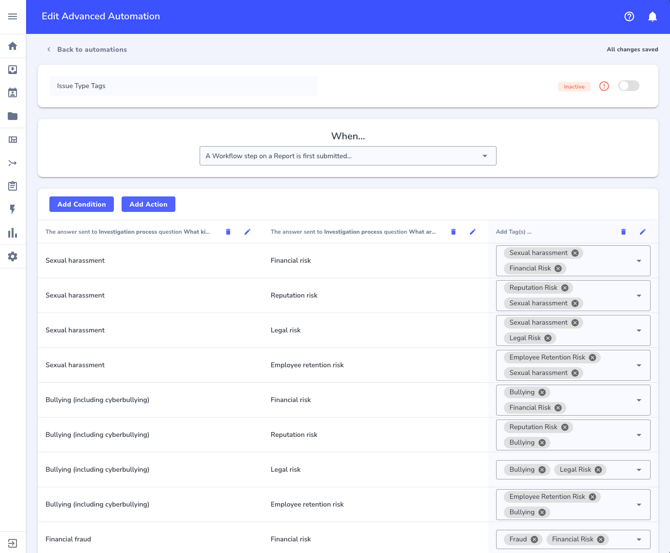Open the bar chart analytics icon
This screenshot has width=670, height=553.
[12, 233]
